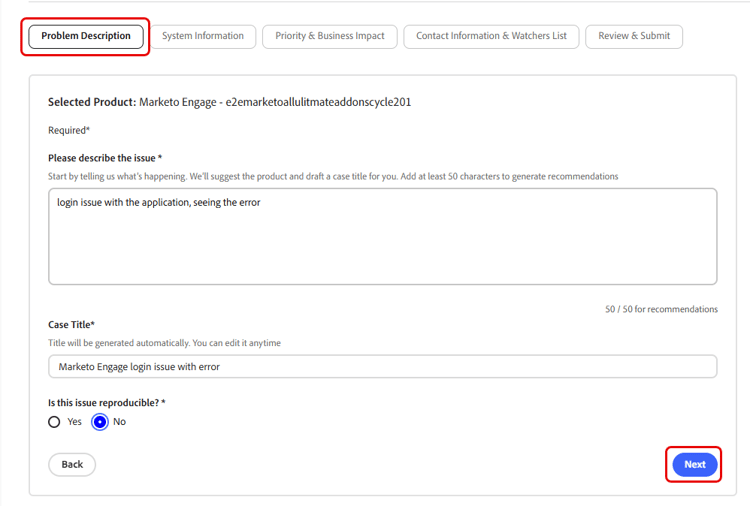
Task: Click the 'Required*' note
Action: click(69, 130)
